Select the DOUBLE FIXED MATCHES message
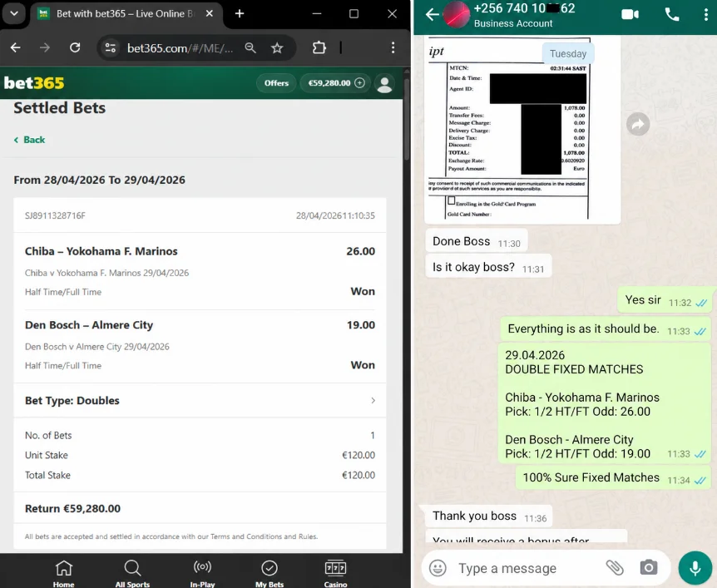Image resolution: width=717 pixels, height=588 pixels. click(605, 404)
